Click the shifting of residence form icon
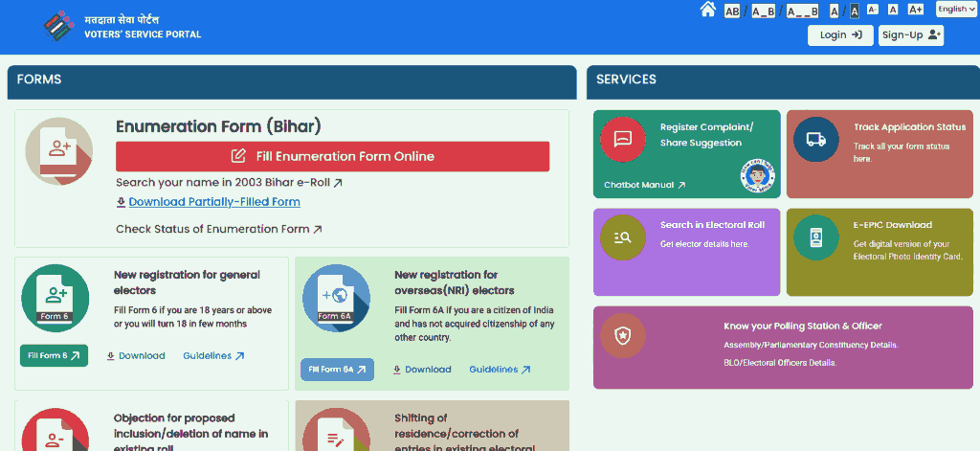Image resolution: width=980 pixels, height=451 pixels. pos(336,430)
